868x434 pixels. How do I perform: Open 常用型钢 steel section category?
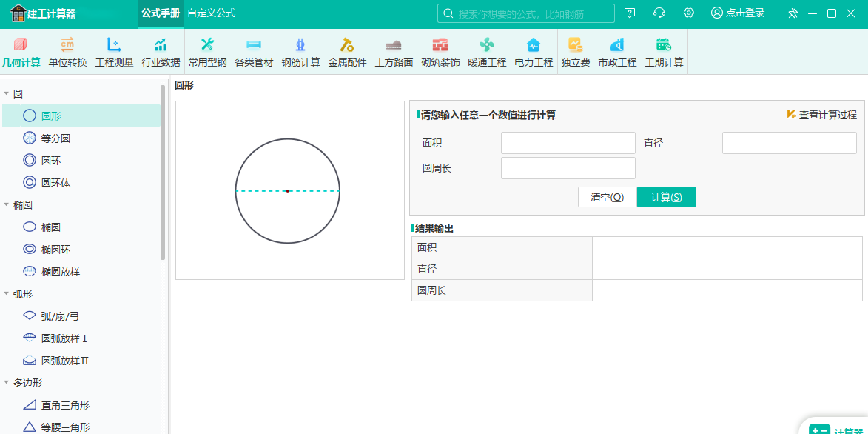click(x=207, y=53)
